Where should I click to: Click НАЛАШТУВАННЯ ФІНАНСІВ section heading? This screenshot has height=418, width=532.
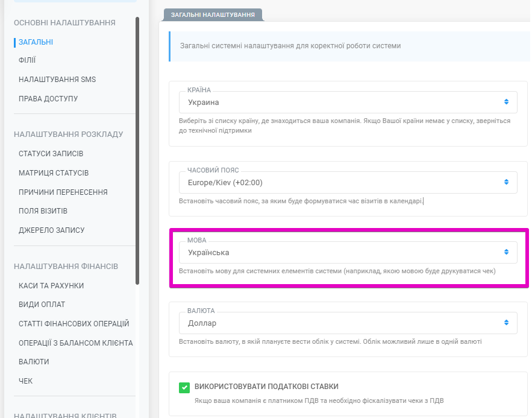point(66,267)
